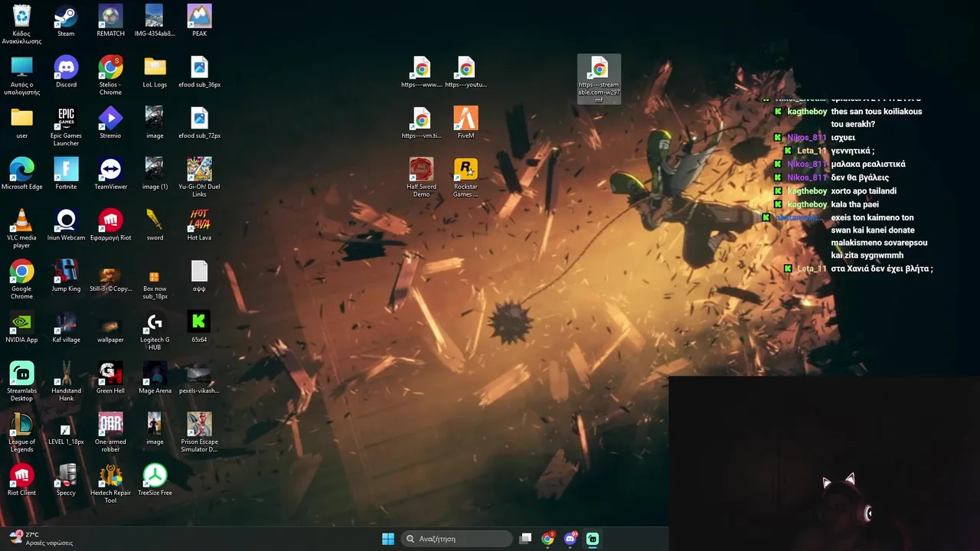Select the sword file icon
The height and width of the screenshot is (551, 980).
(155, 226)
